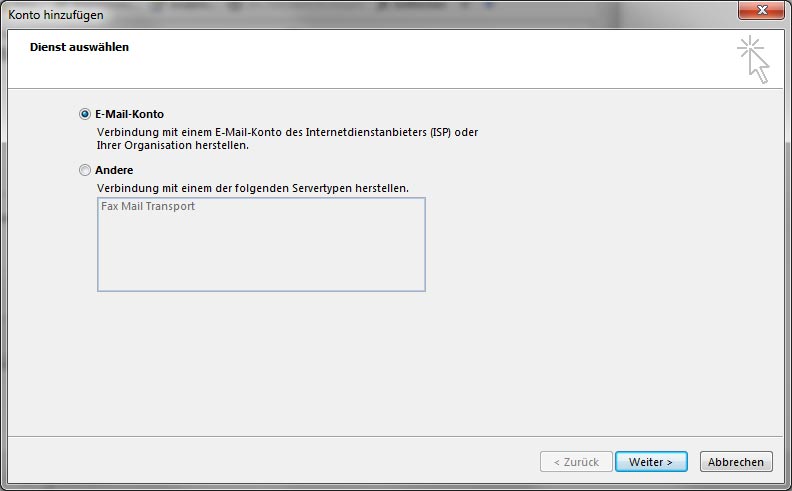
Task: Click empty space inside the server types list
Action: tap(260, 255)
